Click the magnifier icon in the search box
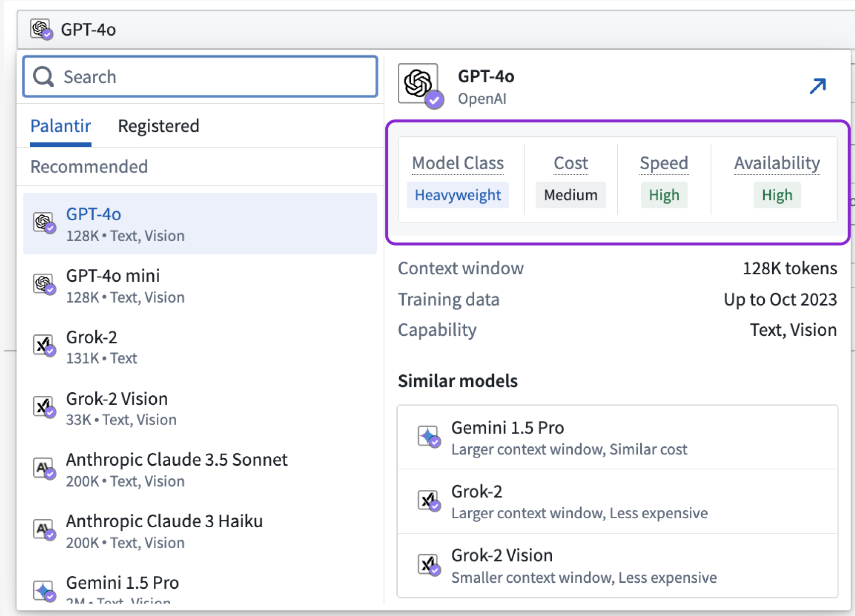Viewport: 855px width, 616px height. coord(44,77)
